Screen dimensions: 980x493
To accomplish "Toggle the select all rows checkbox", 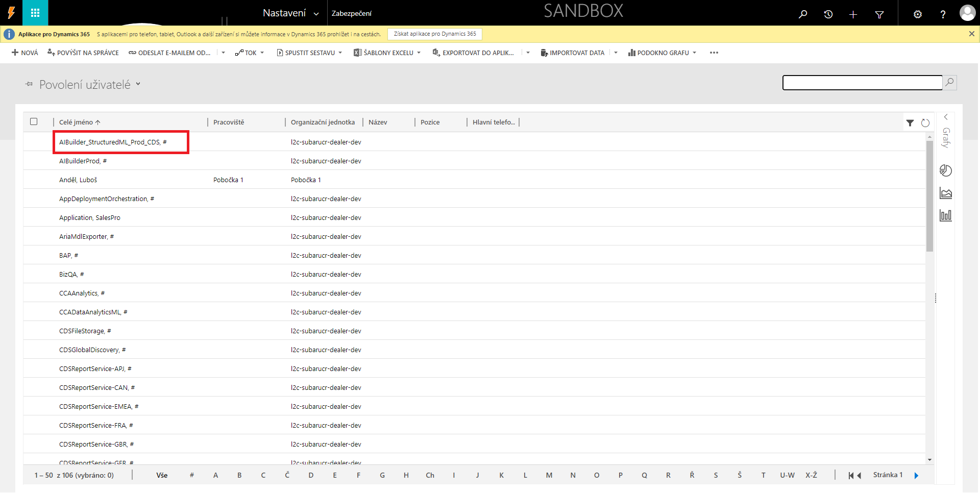I will pyautogui.click(x=34, y=121).
